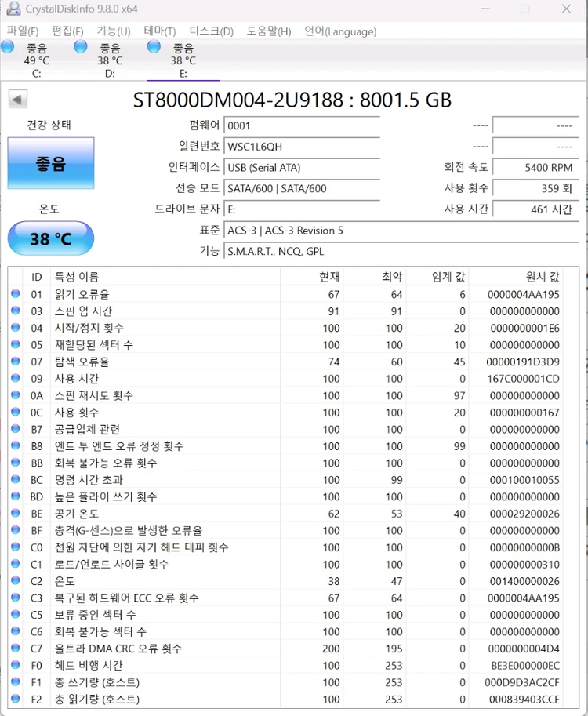Click status dot of attribute BE row

click(16, 513)
